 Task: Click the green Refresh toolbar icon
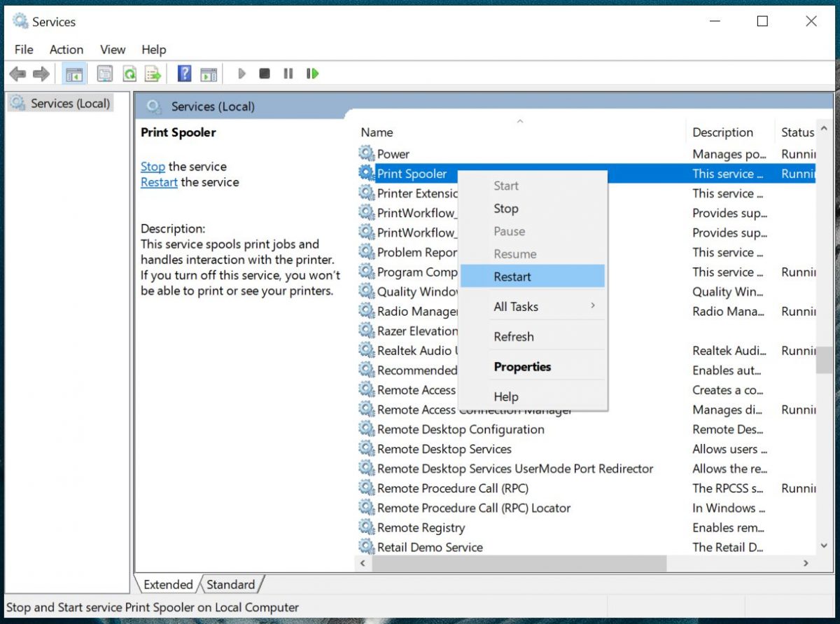[129, 74]
